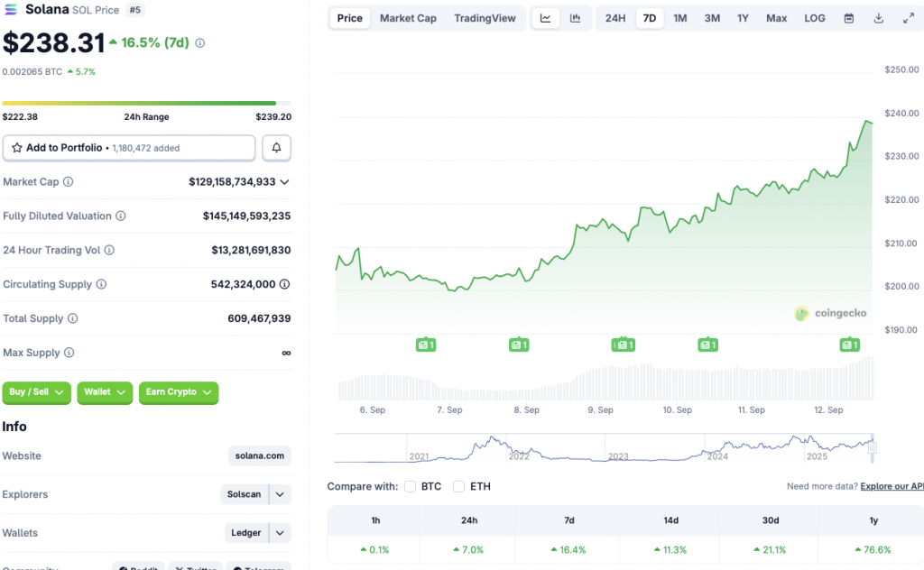Click the chart navigator range handle
924x570 pixels.
873,448
